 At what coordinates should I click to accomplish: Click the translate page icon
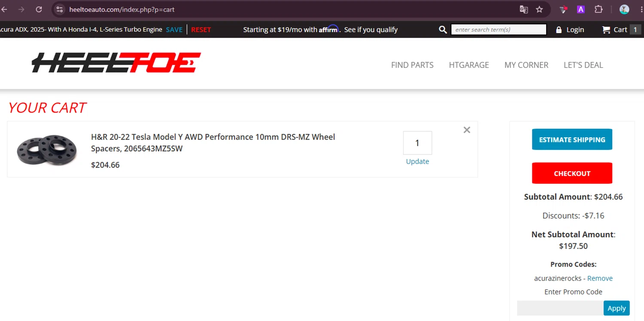[x=524, y=9]
